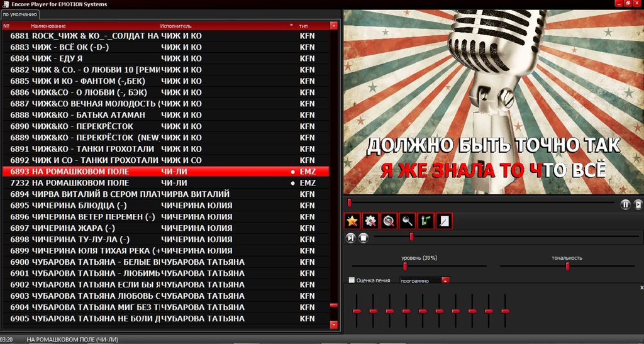
Task: Open the magnifying glass search tool
Action: point(407,221)
